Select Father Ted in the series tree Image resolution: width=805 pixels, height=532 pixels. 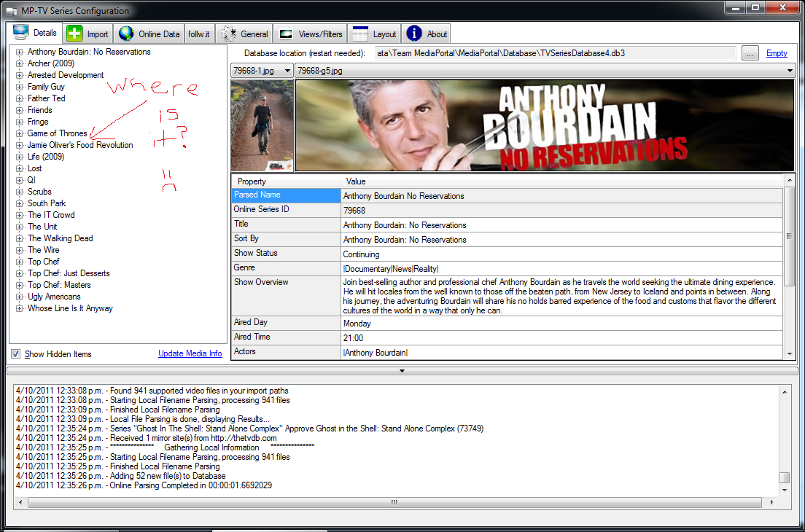pyautogui.click(x=46, y=98)
